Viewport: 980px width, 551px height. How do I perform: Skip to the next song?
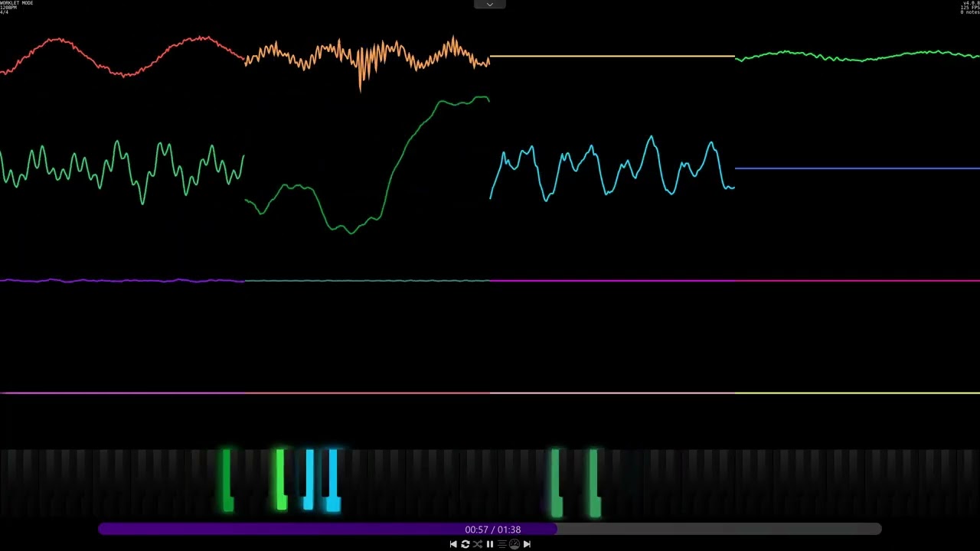(x=527, y=544)
